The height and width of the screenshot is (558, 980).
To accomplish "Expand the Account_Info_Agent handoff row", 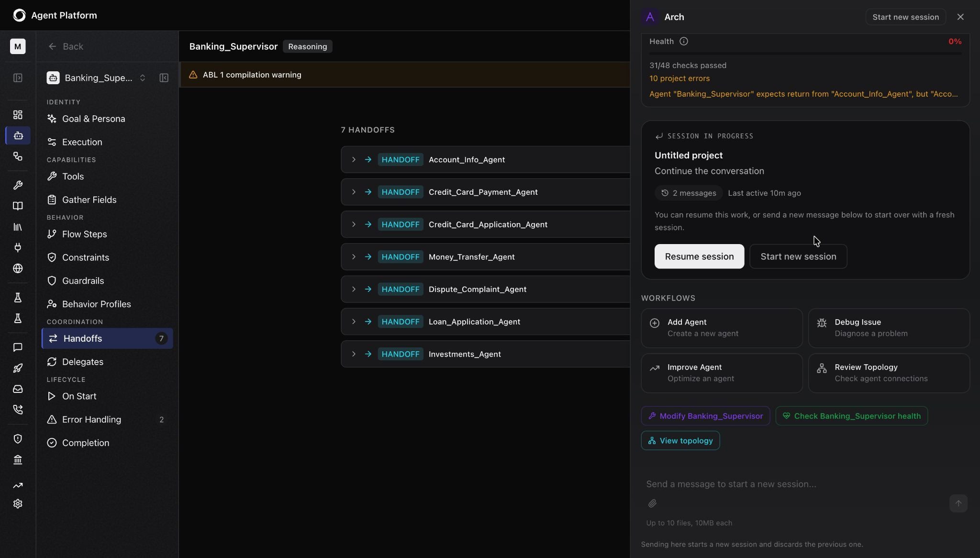I will tap(354, 159).
